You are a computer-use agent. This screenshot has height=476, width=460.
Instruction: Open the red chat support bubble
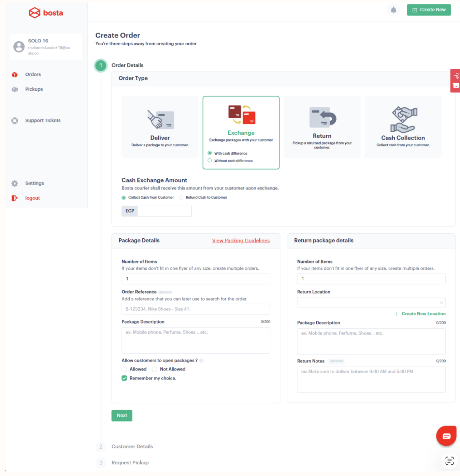446,436
